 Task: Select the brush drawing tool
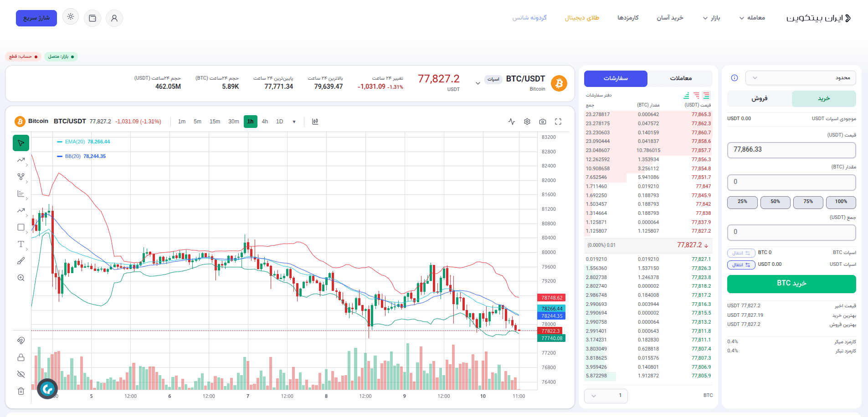(21, 261)
